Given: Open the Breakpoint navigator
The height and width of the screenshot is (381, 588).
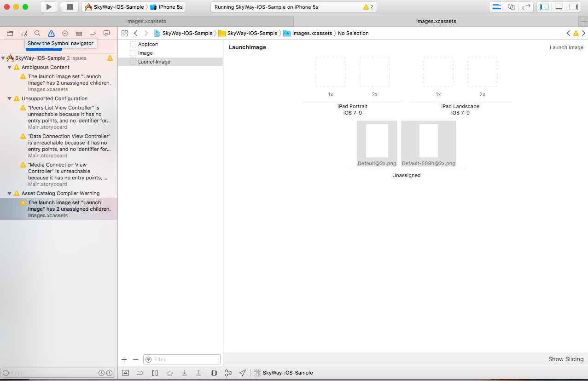Looking at the screenshot, I should point(92,33).
